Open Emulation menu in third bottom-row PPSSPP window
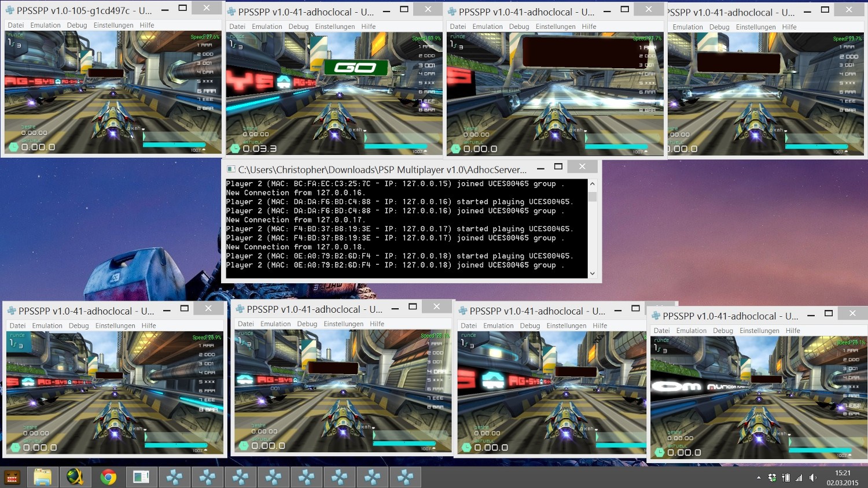This screenshot has height=488, width=868. pos(498,326)
